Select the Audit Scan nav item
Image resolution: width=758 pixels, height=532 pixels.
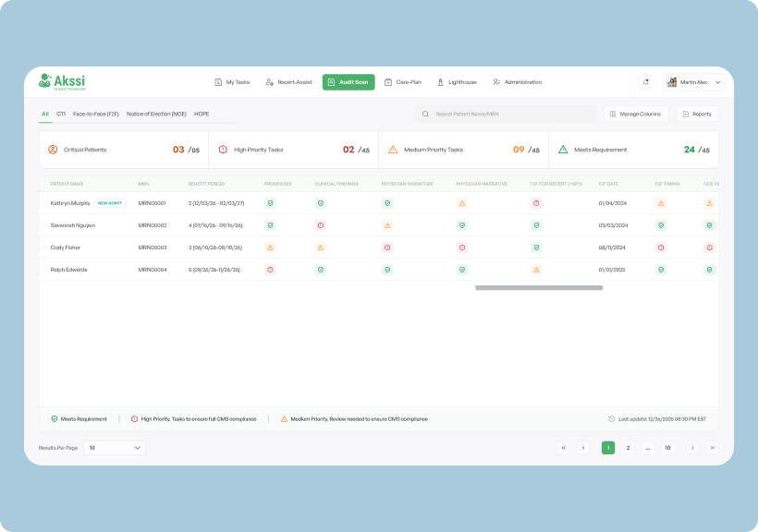(x=348, y=82)
